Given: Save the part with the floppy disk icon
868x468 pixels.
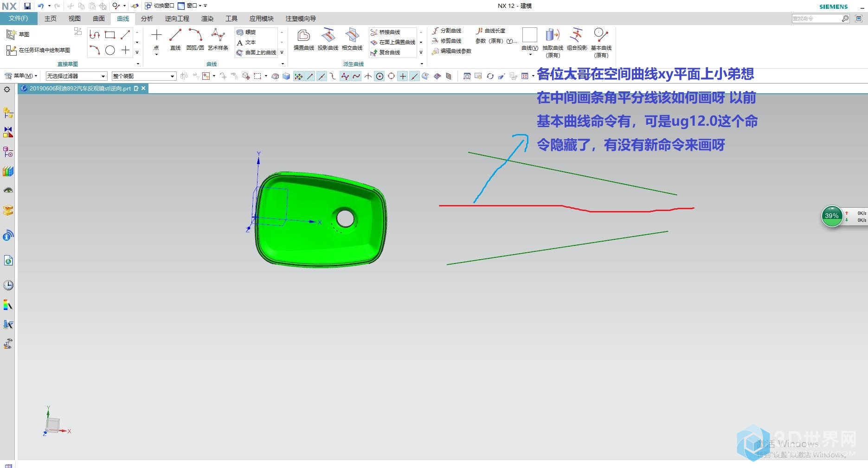Looking at the screenshot, I should 27,6.
